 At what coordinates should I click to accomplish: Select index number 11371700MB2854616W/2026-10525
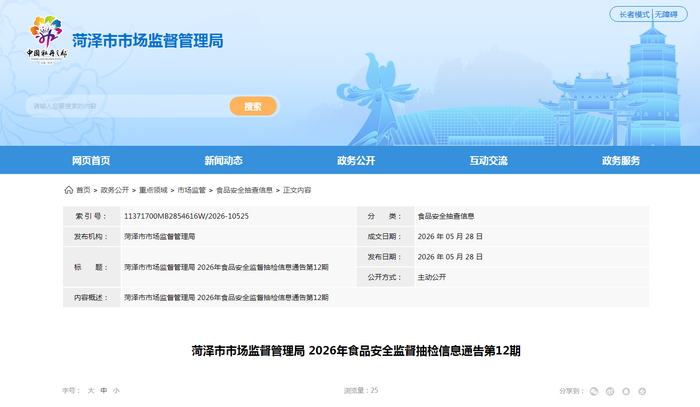pyautogui.click(x=187, y=216)
